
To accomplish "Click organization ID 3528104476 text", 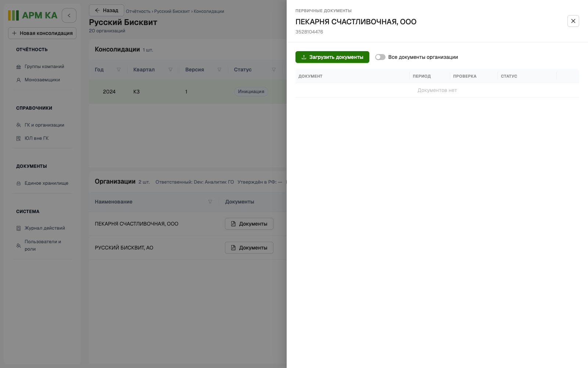I will 309,32.
